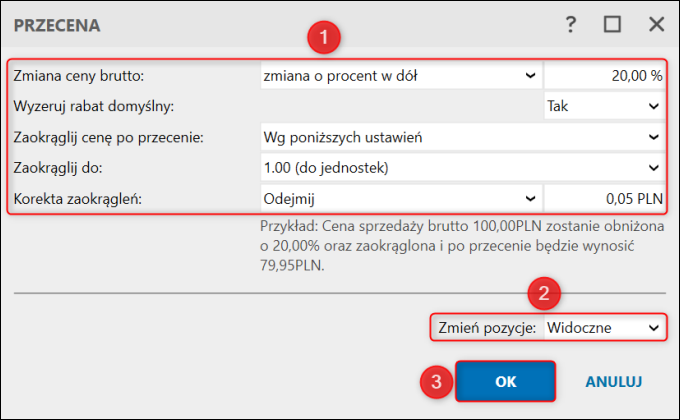Click red annotation marker number 3
Image resolution: width=680 pixels, height=420 pixels.
tap(433, 381)
